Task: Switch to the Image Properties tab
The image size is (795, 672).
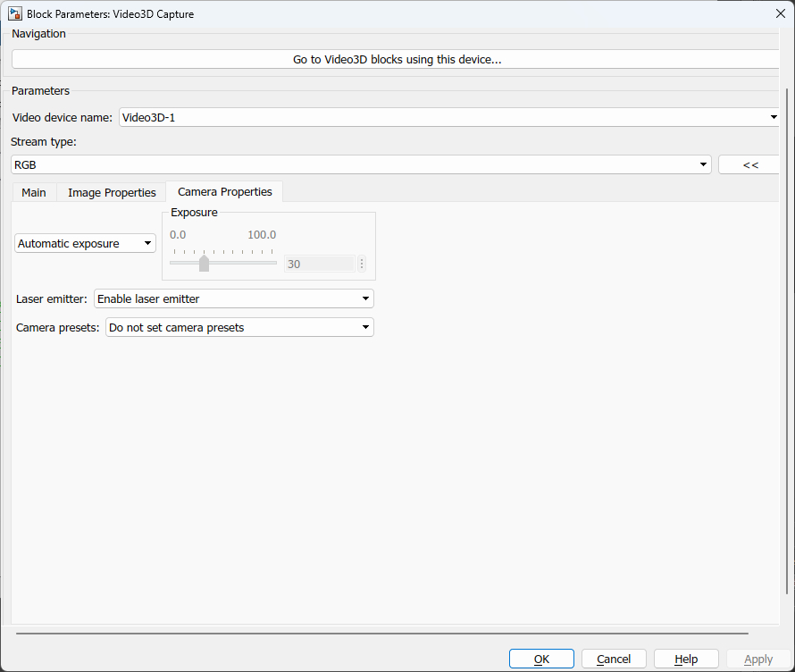Action: tap(111, 192)
